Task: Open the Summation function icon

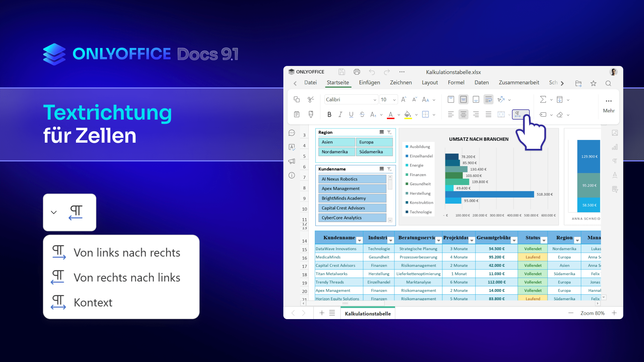Action: pyautogui.click(x=543, y=100)
